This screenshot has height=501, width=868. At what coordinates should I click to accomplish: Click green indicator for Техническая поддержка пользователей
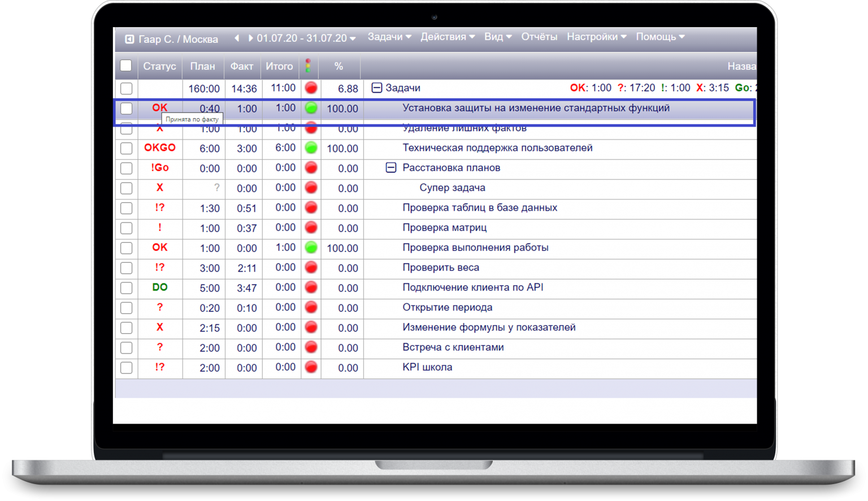(311, 148)
